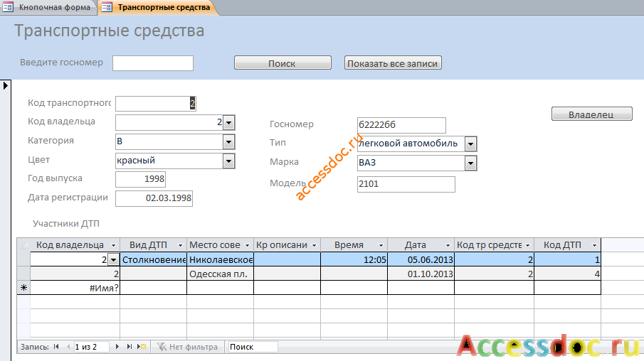The height and width of the screenshot is (361, 644).
Task: Select the 12:05 time cell
Action: (x=354, y=259)
